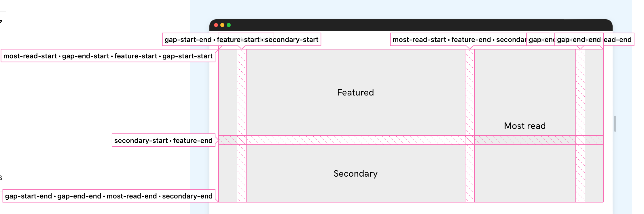Click the bottom-left label ending in 'secondary-end'
The image size is (644, 214).
point(109,196)
